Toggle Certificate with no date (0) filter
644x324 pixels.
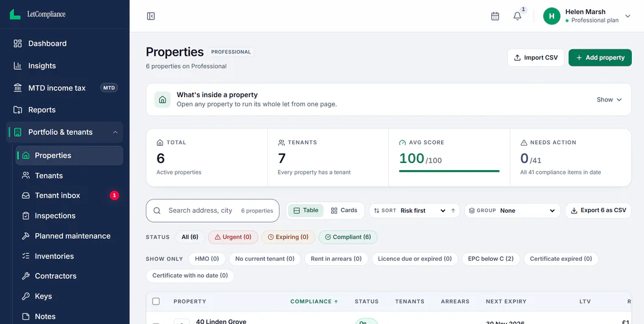click(x=190, y=275)
